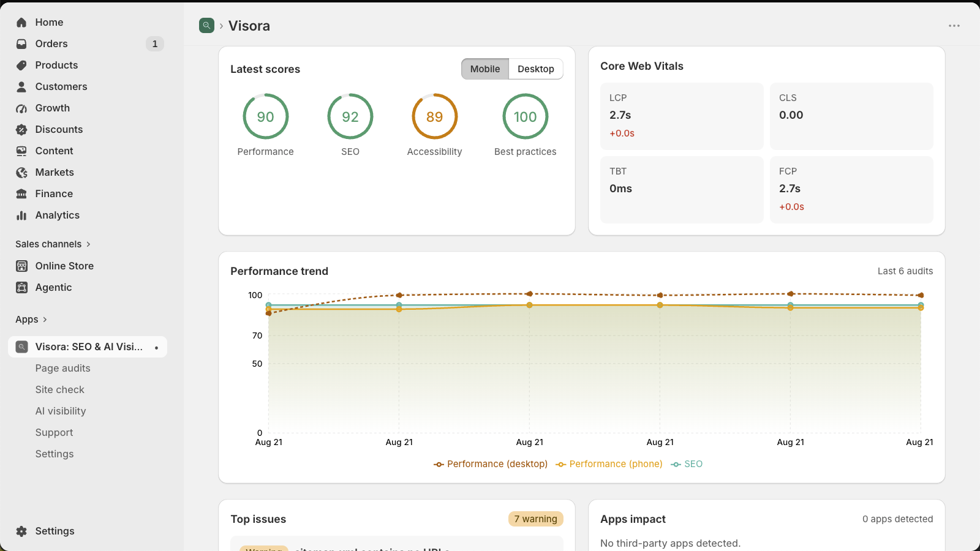980x551 pixels.
Task: Toggle Performance (phone) series in legend
Action: pyautogui.click(x=609, y=464)
